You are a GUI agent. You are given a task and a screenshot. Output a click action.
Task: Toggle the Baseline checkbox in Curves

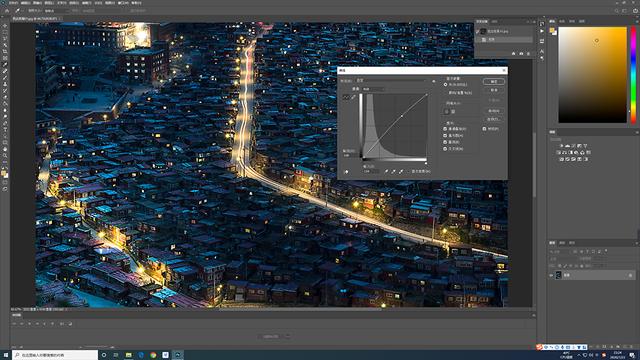pyautogui.click(x=445, y=142)
